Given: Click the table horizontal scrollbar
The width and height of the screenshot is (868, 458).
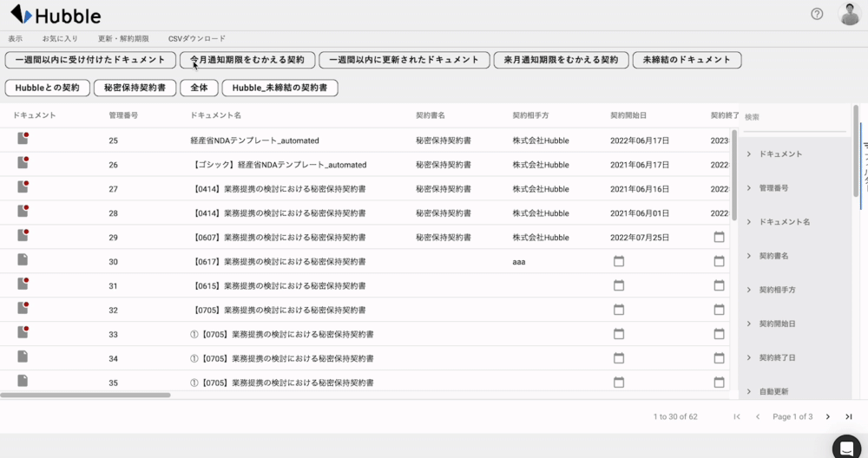Looking at the screenshot, I should (86, 395).
